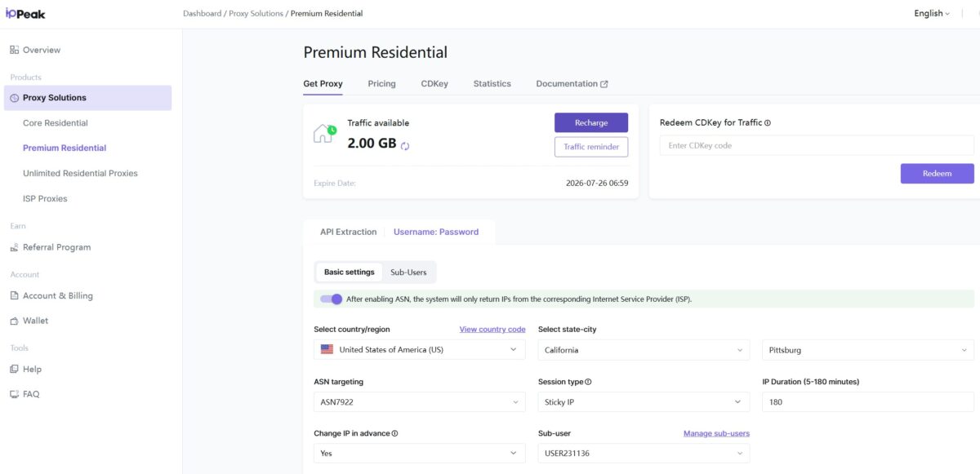Click the Redeem button
Image resolution: width=980 pixels, height=474 pixels.
click(937, 174)
